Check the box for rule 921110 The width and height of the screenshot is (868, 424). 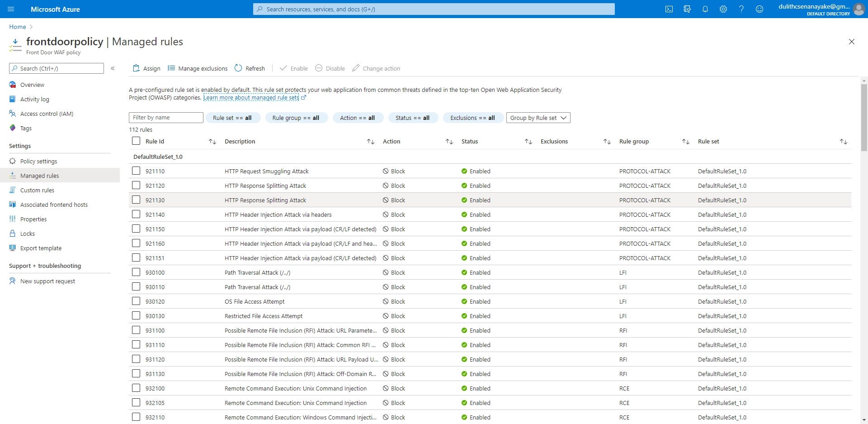point(136,171)
